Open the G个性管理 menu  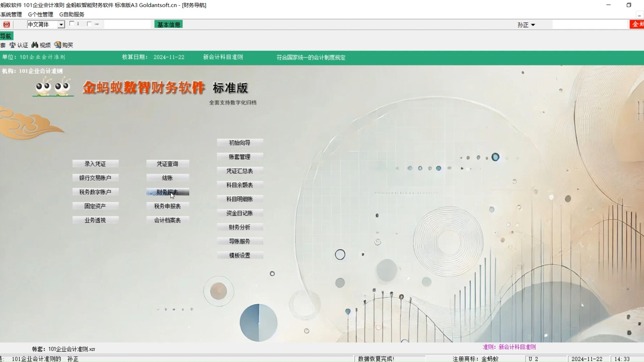41,14
